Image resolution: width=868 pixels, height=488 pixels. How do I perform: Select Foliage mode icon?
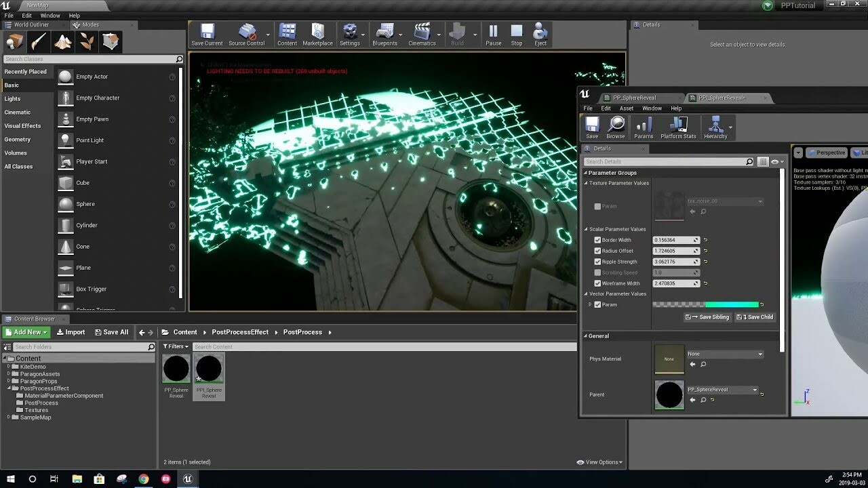point(87,42)
